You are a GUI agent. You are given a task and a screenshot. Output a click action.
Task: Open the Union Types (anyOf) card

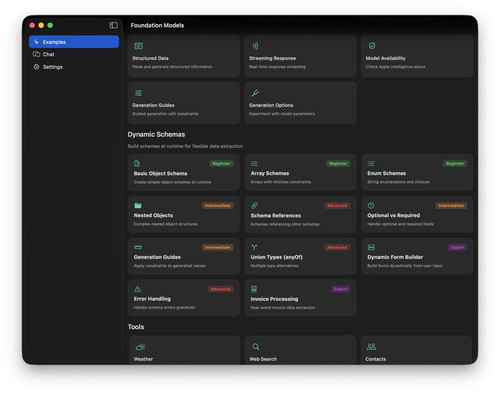[300, 256]
